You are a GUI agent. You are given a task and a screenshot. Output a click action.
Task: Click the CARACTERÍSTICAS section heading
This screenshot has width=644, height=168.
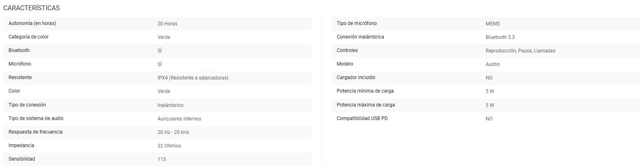coord(32,8)
